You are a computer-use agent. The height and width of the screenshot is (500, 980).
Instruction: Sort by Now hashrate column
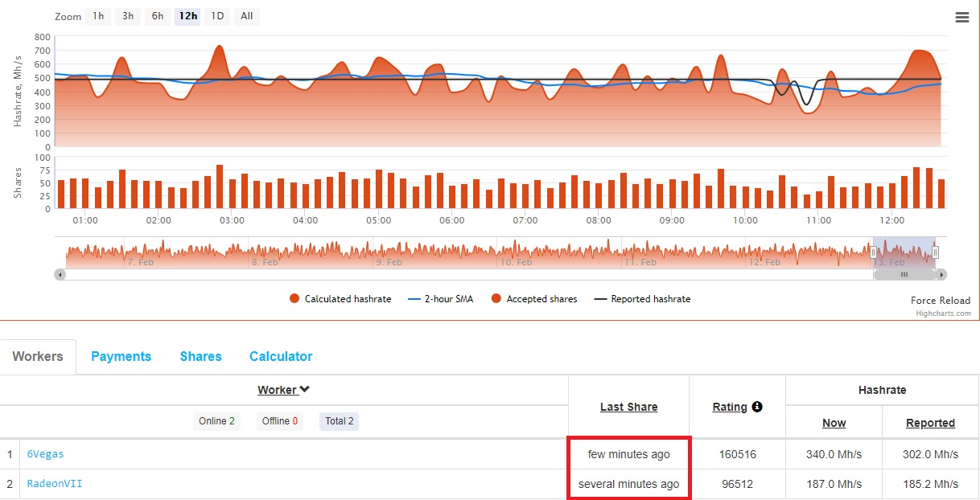point(834,423)
